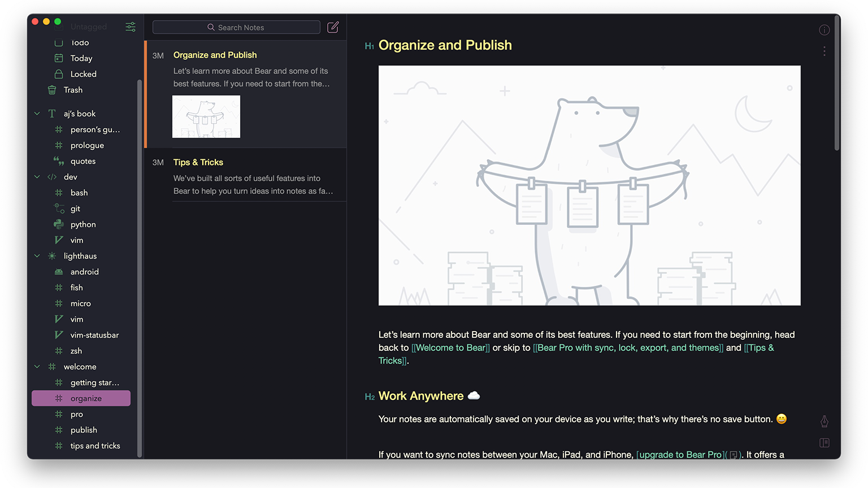The height and width of the screenshot is (488, 868).
Task: Collapse the lighthaus tag group
Action: (x=37, y=256)
